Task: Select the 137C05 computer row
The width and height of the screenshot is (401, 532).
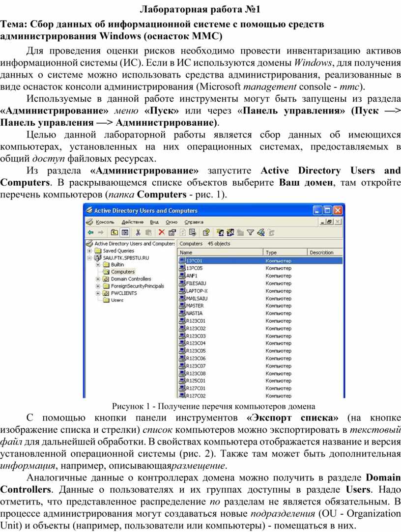Action: (x=260, y=268)
